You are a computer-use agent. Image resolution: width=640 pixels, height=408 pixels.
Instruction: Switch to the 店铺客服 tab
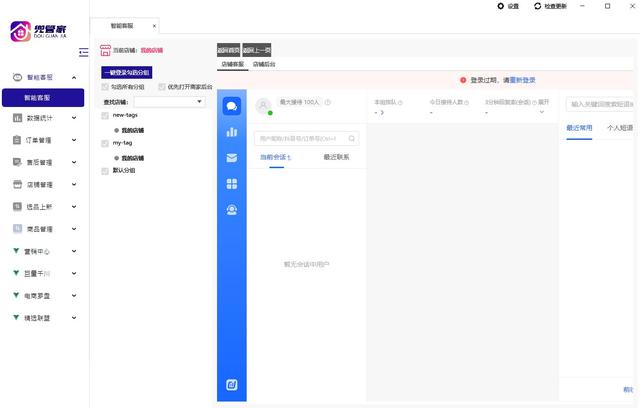click(x=233, y=64)
